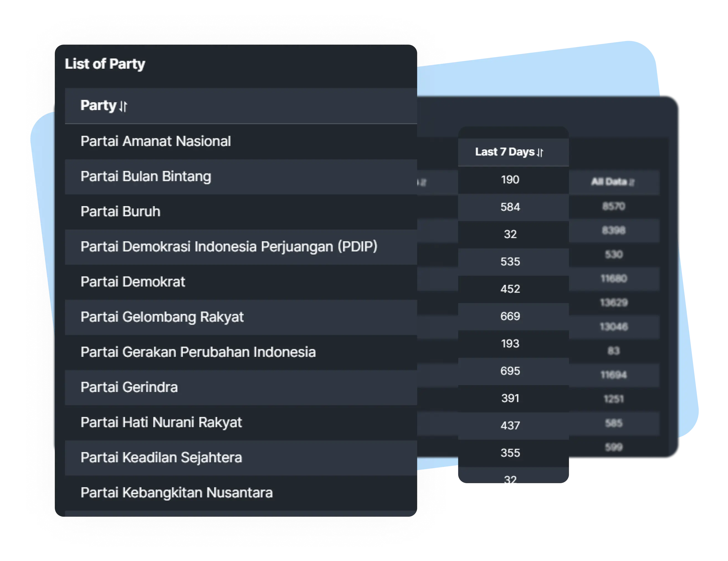Select the Partai Amanat Nasional row
Viewport: 728px width, 561px height.
(x=241, y=141)
